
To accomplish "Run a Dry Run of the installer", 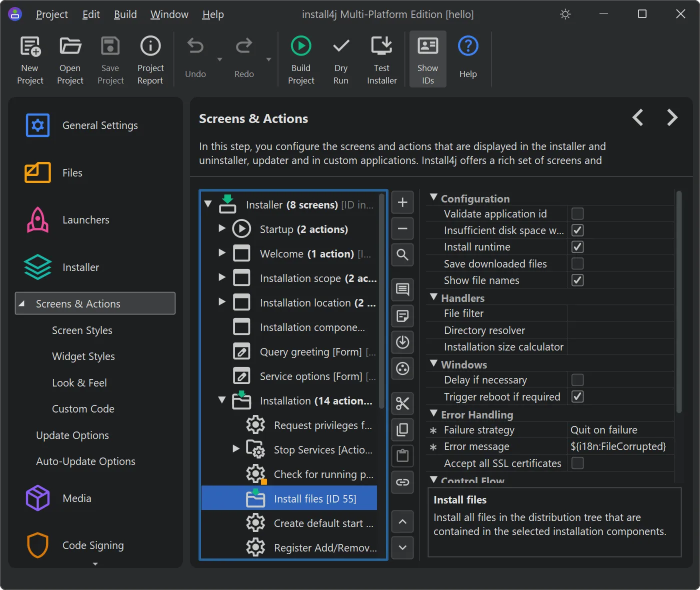I will click(x=340, y=58).
